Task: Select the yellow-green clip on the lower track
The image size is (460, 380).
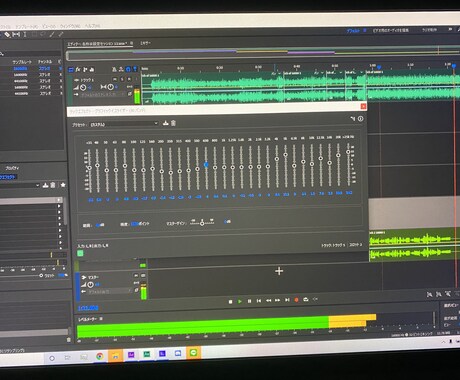Action: click(x=414, y=245)
